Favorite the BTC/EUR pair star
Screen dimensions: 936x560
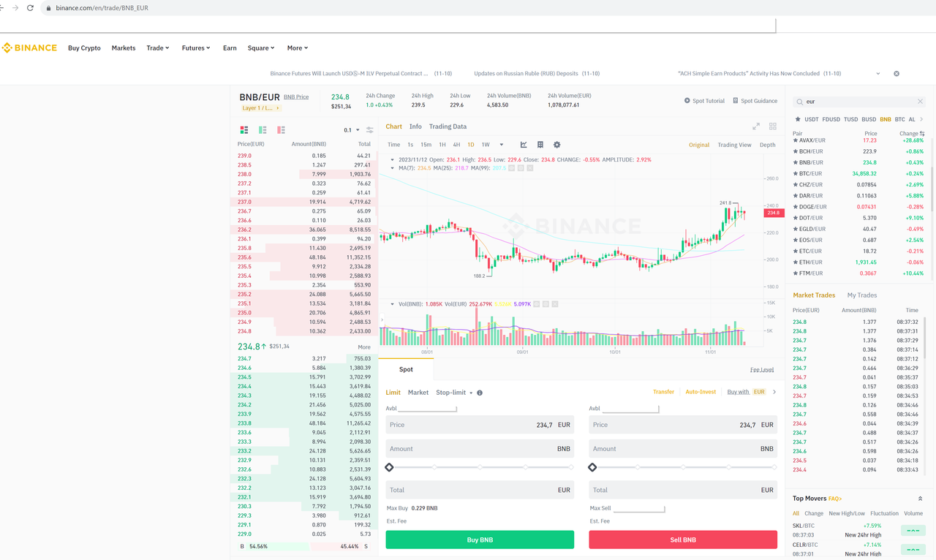tap(796, 174)
